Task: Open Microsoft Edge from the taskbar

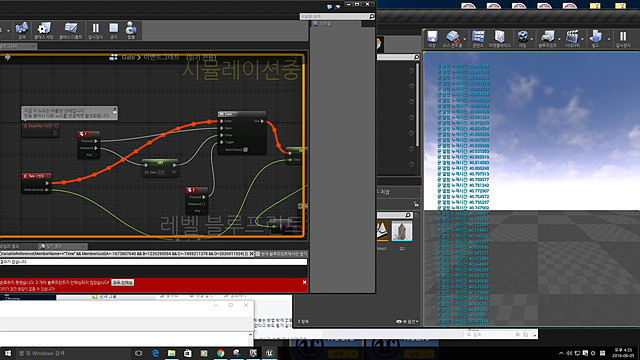Action: coord(156,353)
